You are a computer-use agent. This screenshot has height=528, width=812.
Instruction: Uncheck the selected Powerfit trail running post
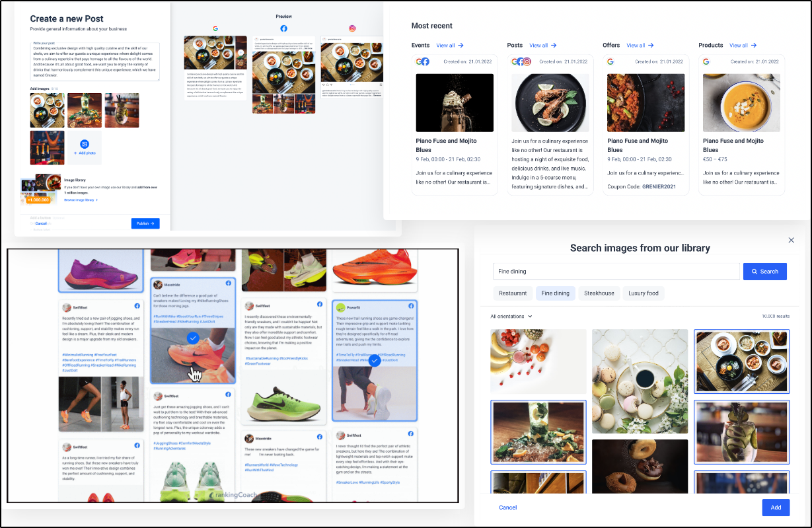point(374,360)
